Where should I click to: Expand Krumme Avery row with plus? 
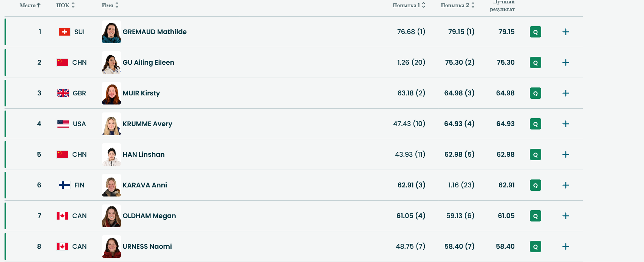(x=565, y=124)
